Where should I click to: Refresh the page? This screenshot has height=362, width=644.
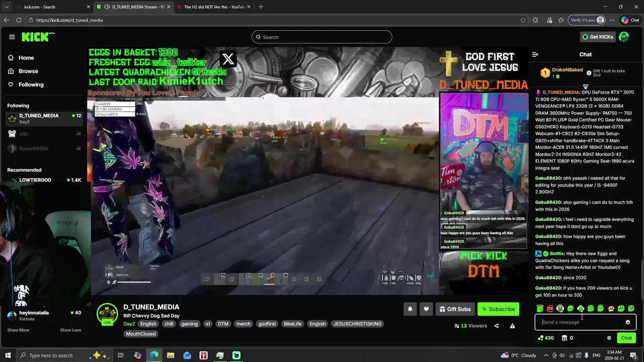[19, 20]
